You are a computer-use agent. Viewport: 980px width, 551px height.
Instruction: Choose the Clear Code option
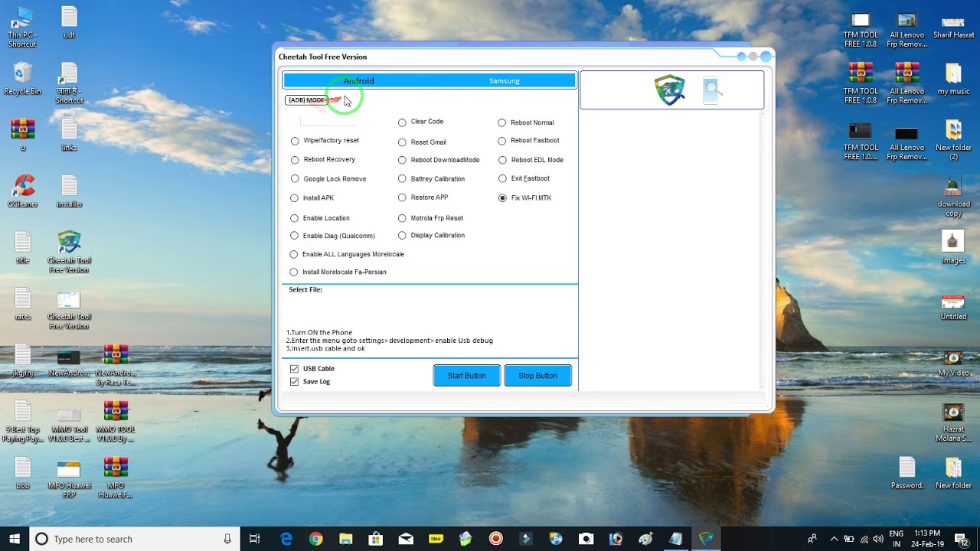click(x=402, y=122)
